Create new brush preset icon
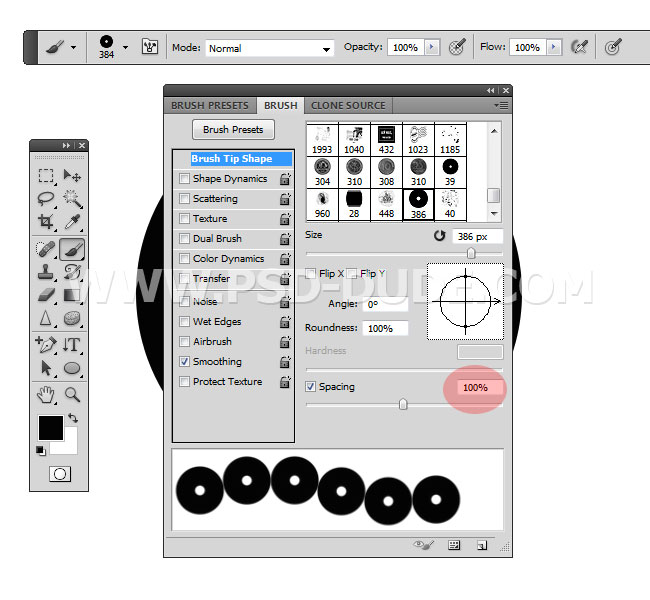The width and height of the screenshot is (650, 600). pyautogui.click(x=482, y=545)
